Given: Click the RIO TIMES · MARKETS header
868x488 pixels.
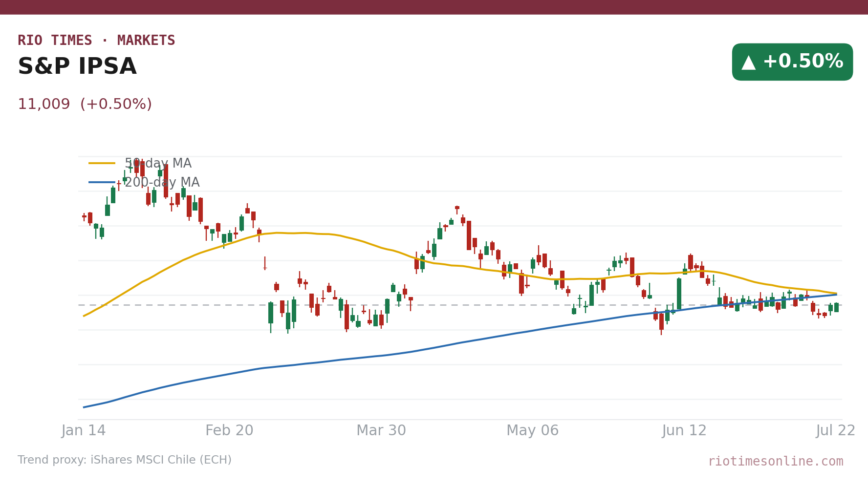Looking at the screenshot, I should [96, 41].
